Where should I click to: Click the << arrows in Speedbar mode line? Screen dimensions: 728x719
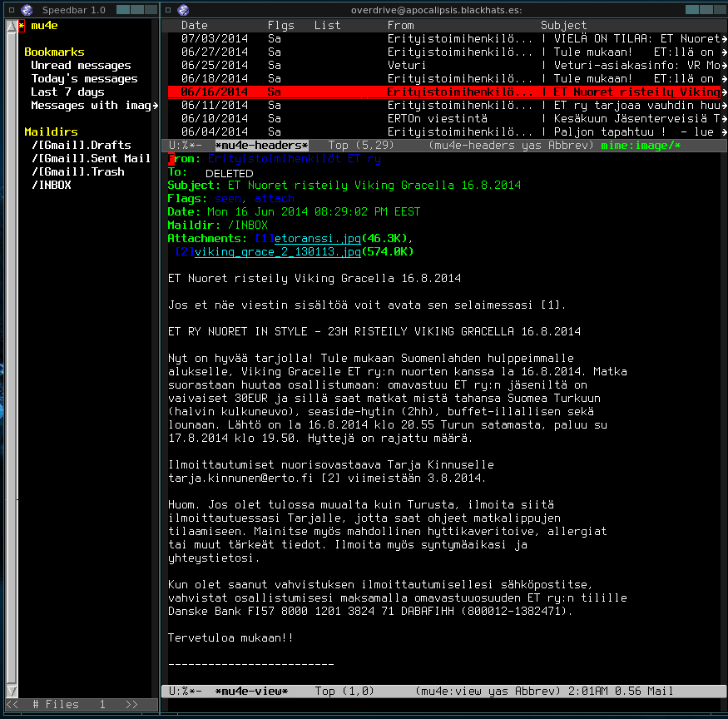pyautogui.click(x=12, y=705)
